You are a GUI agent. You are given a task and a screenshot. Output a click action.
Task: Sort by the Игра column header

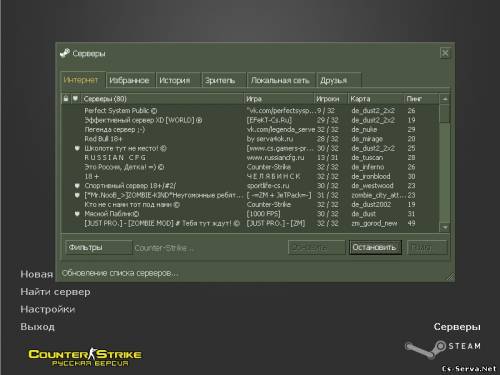279,99
